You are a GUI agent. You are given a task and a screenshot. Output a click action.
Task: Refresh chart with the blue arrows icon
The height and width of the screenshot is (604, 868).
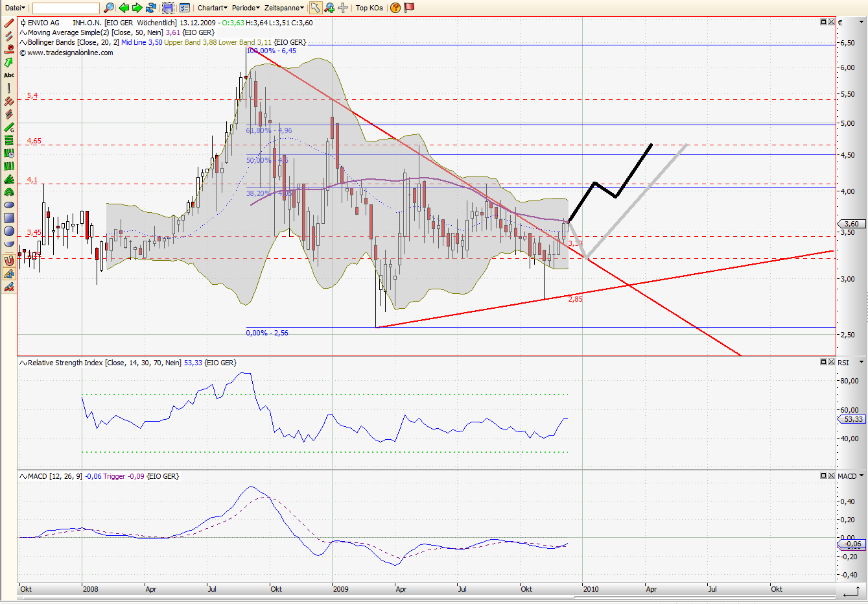[151, 8]
